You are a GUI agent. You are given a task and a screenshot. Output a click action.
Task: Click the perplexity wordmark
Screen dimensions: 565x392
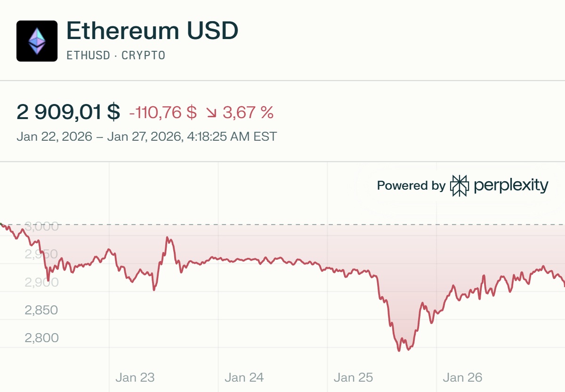[511, 185]
